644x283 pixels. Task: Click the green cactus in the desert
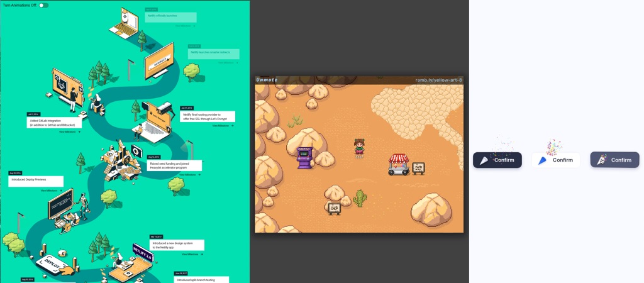pos(360,199)
